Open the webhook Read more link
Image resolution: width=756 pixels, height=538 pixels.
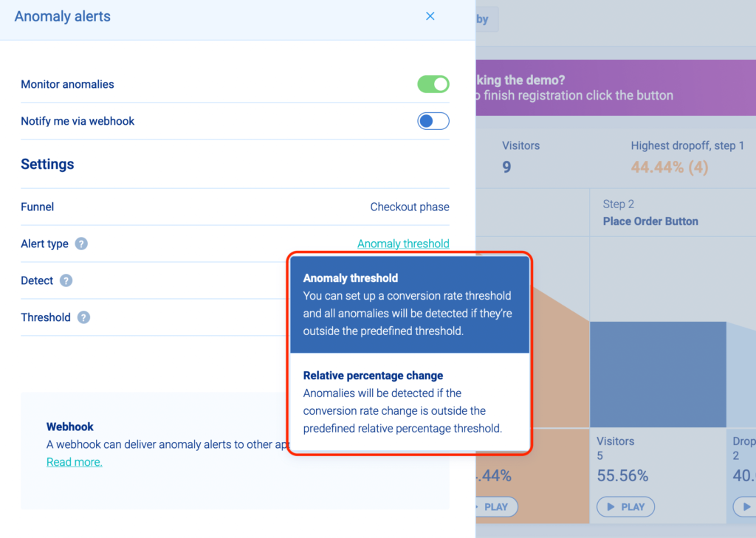coord(74,462)
